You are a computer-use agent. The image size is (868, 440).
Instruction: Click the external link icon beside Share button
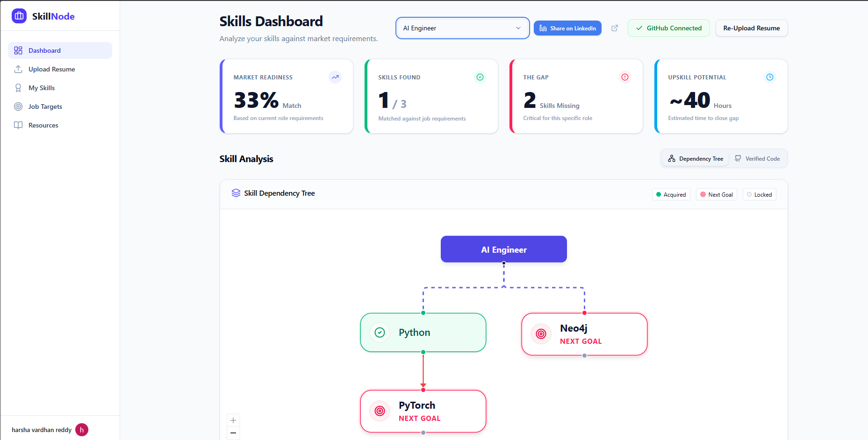tap(614, 28)
